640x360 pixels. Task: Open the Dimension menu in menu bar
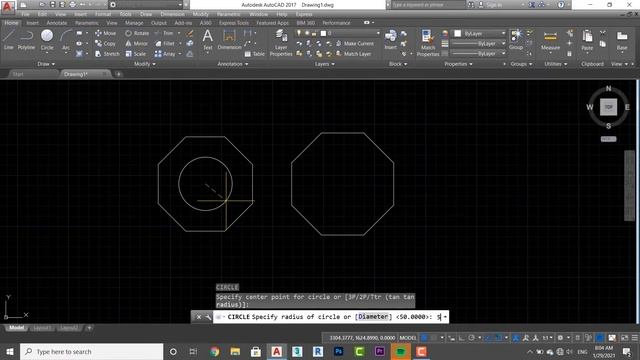coord(172,14)
